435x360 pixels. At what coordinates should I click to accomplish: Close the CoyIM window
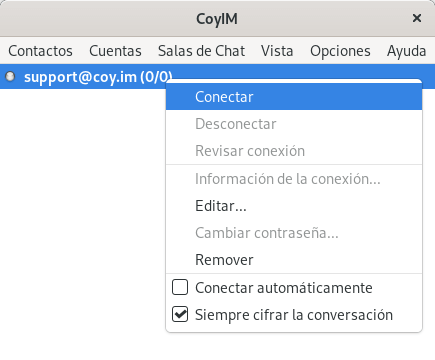(417, 18)
